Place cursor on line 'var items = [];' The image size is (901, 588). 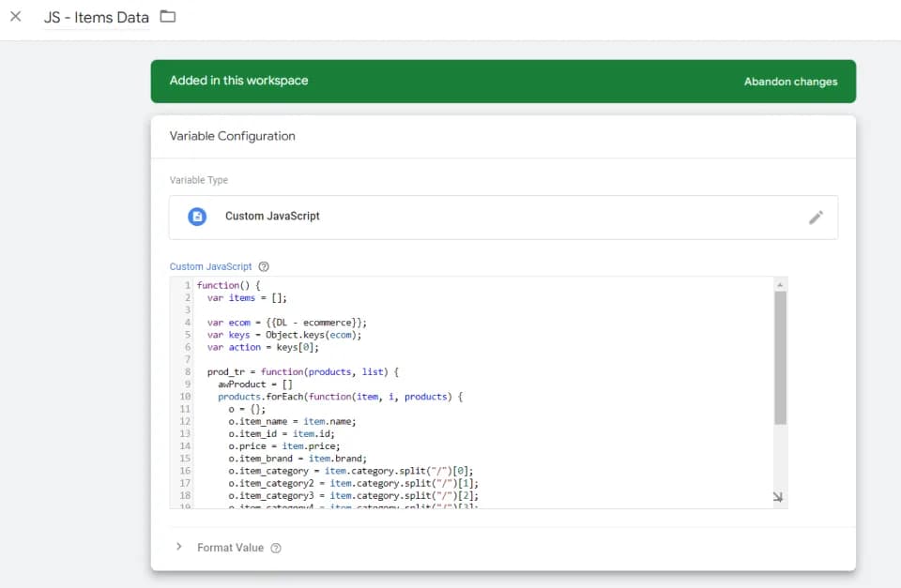pos(247,298)
